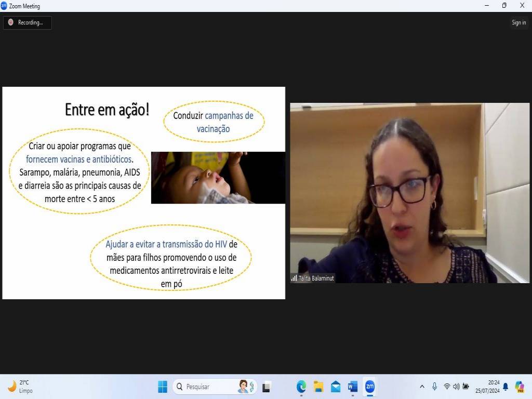Click the battery status icon
The image size is (532, 399).
(465, 387)
